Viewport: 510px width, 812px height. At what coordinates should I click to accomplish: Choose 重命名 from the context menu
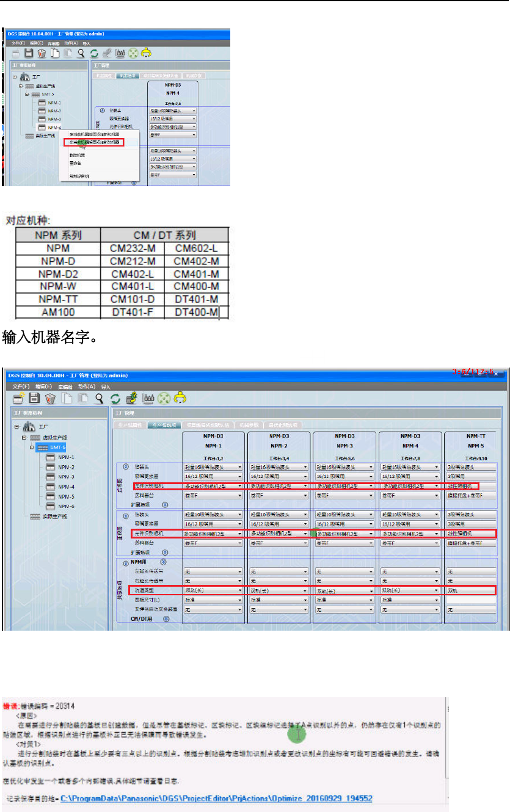(75, 163)
